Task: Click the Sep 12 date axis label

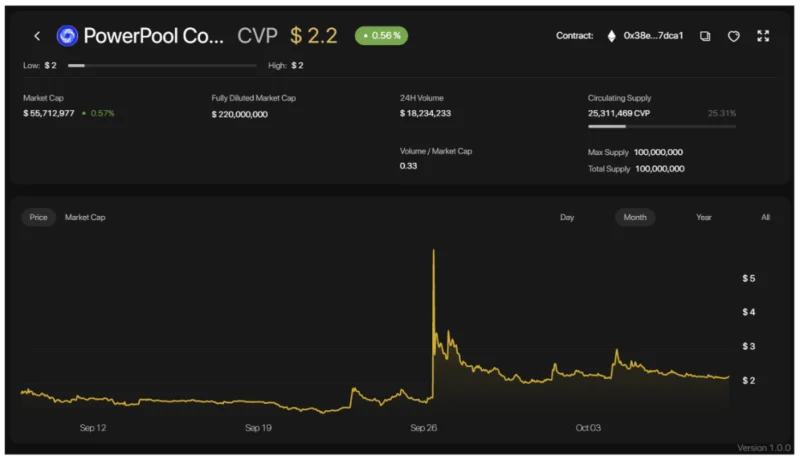Action: (x=93, y=428)
